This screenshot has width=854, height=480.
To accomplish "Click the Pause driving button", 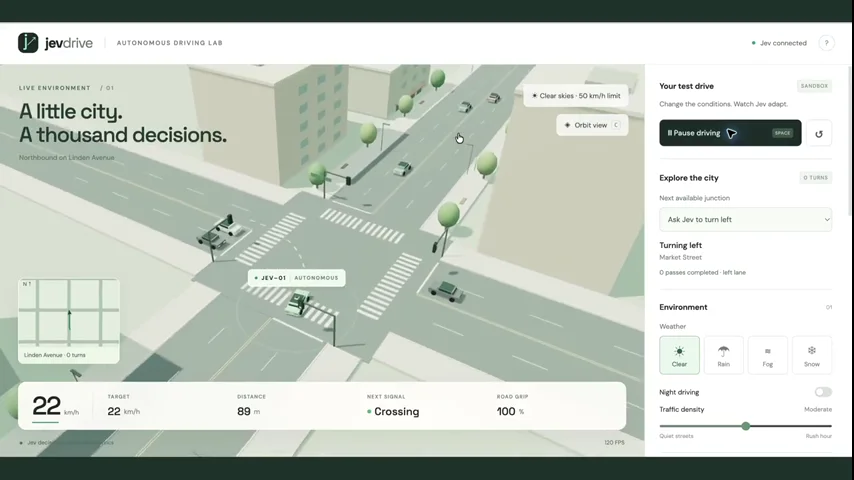I will [x=730, y=133].
